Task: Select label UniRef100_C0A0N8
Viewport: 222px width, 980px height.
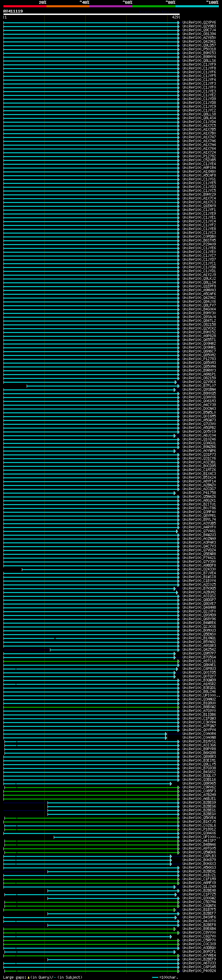Action: (199, 737)
